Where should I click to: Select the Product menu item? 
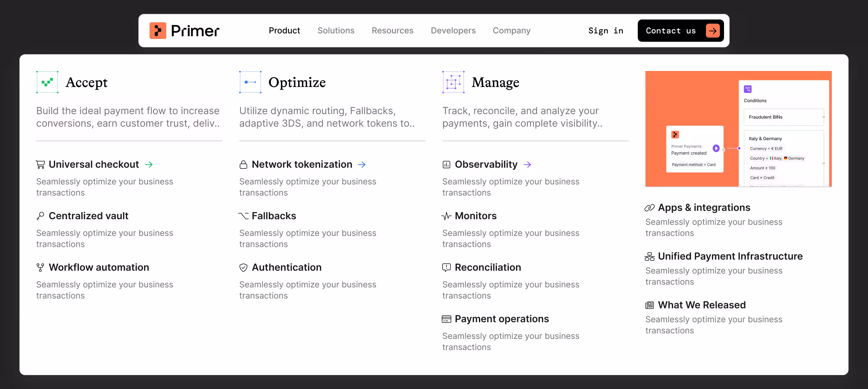(284, 31)
